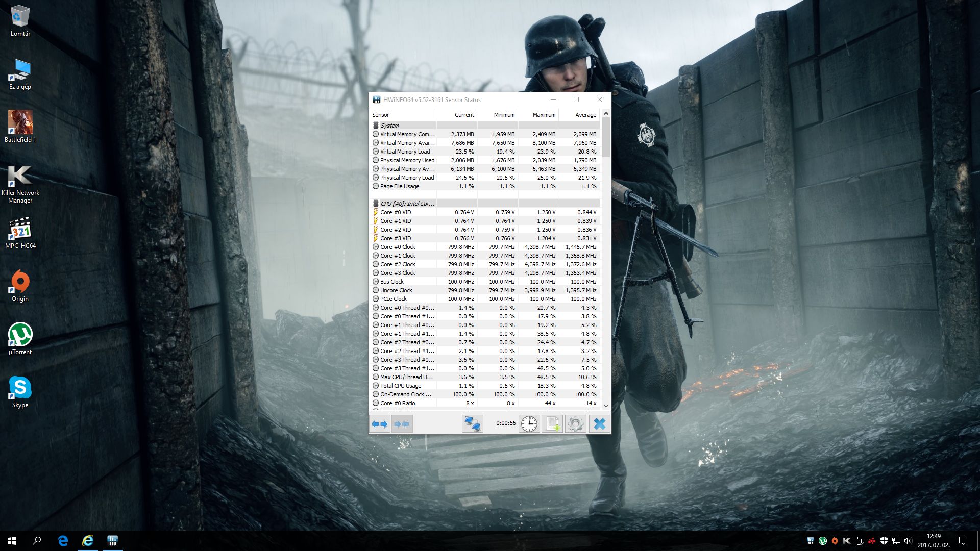Select the Physical Memory Load row
The height and width of the screenshot is (551, 980).
(484, 178)
